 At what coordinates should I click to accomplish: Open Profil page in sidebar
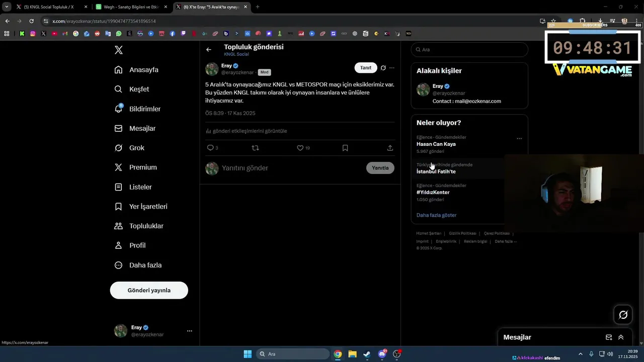point(130,245)
